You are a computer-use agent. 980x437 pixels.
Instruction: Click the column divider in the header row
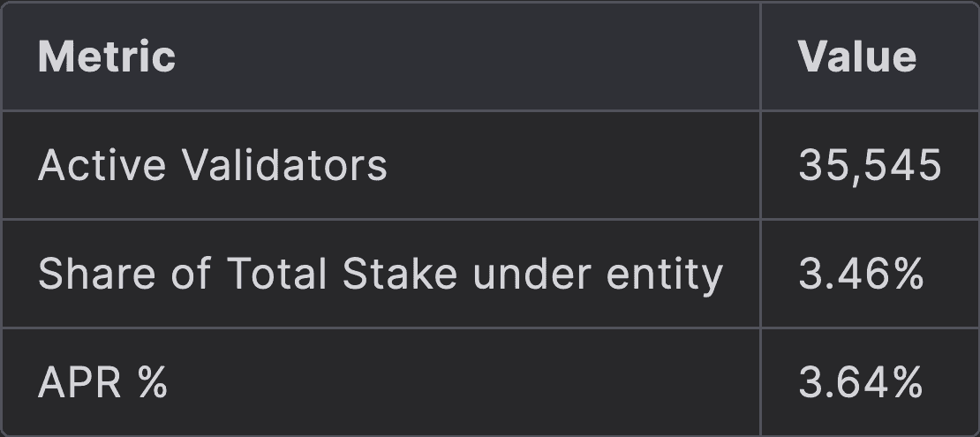click(760, 57)
